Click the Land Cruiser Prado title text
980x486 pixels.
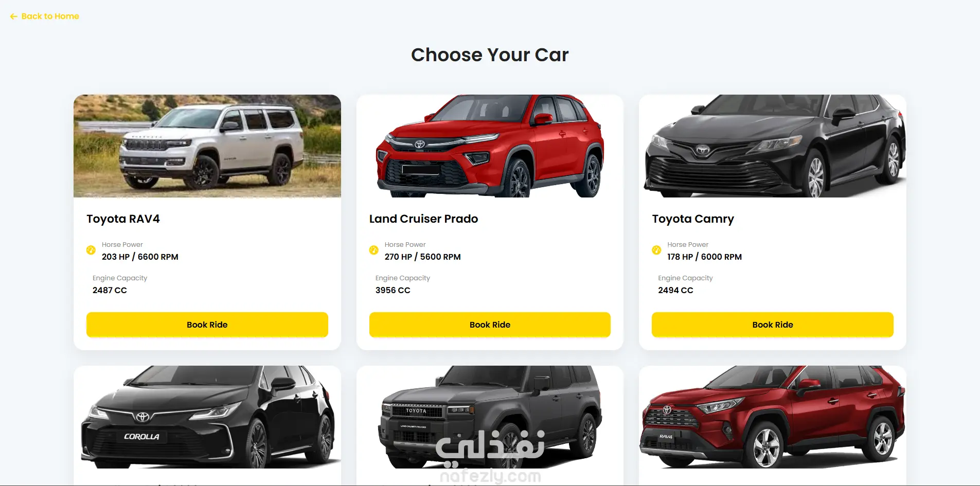(x=423, y=219)
